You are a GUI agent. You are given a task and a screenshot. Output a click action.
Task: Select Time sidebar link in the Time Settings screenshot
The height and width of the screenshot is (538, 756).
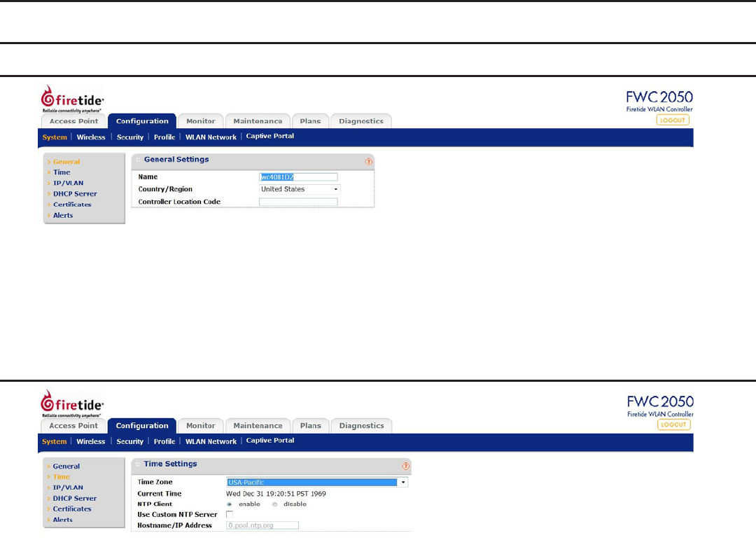coord(61,477)
